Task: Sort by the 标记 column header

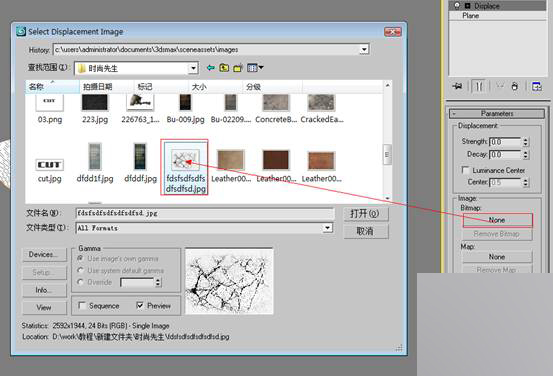Action: point(161,86)
